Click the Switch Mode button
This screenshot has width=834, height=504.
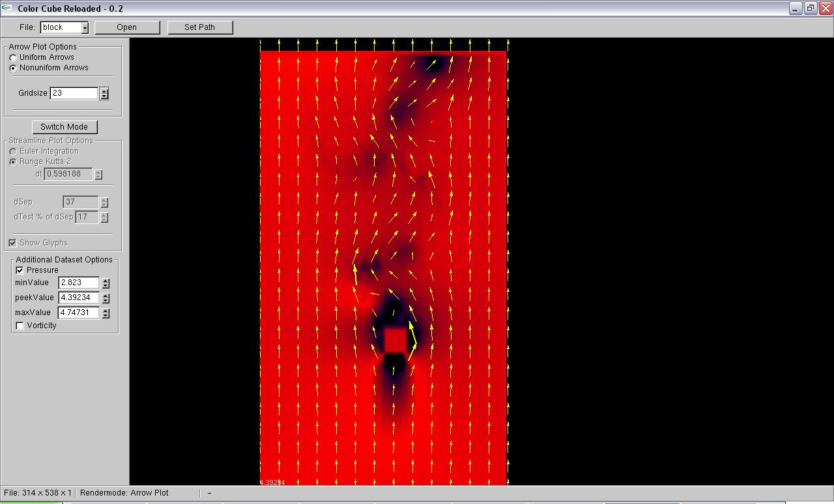click(x=64, y=127)
